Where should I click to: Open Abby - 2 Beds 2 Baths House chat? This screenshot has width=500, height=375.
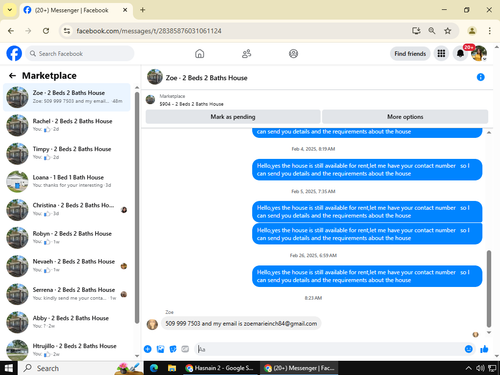(x=67, y=322)
